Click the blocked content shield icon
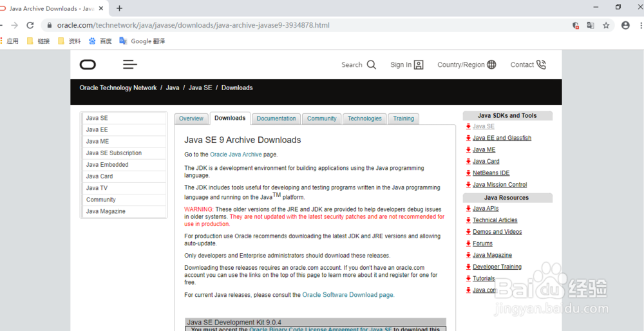The height and width of the screenshot is (331, 644). pyautogui.click(x=576, y=26)
